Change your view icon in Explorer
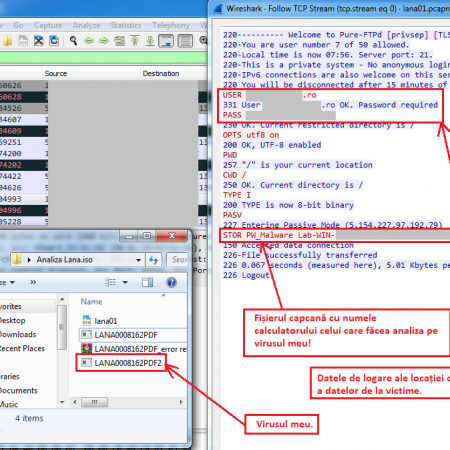This screenshot has width=450, height=450. [111, 282]
